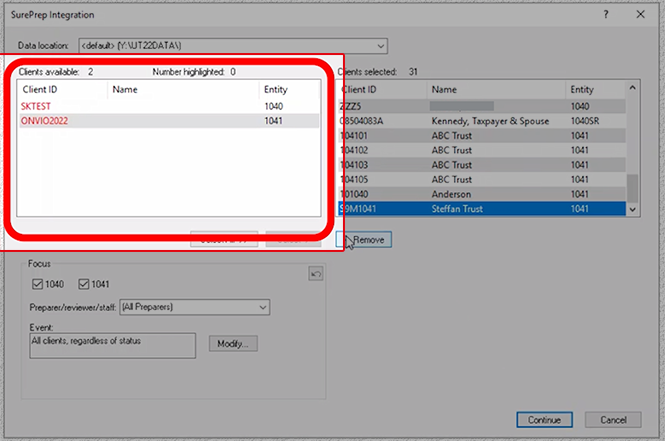Open the Data location dropdown
The image size is (665, 441).
380,46
